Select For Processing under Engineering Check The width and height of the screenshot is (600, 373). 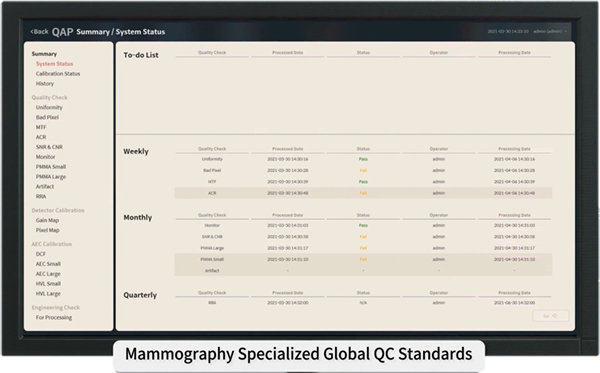[54, 318]
